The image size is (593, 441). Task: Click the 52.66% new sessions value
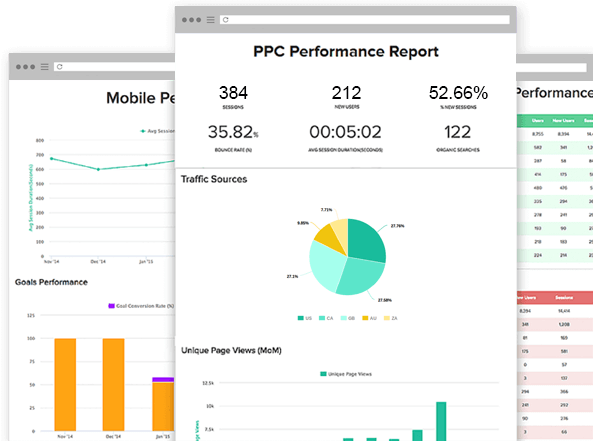tap(458, 93)
